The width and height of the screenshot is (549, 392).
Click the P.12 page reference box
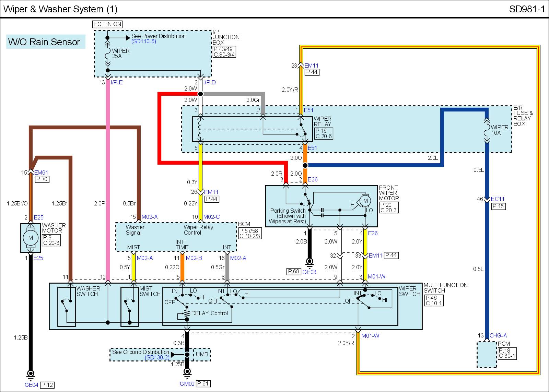coord(47,385)
